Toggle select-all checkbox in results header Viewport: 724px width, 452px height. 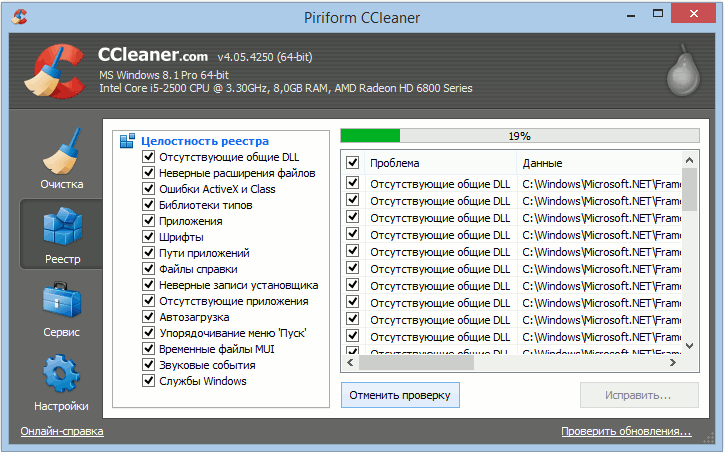click(x=353, y=163)
